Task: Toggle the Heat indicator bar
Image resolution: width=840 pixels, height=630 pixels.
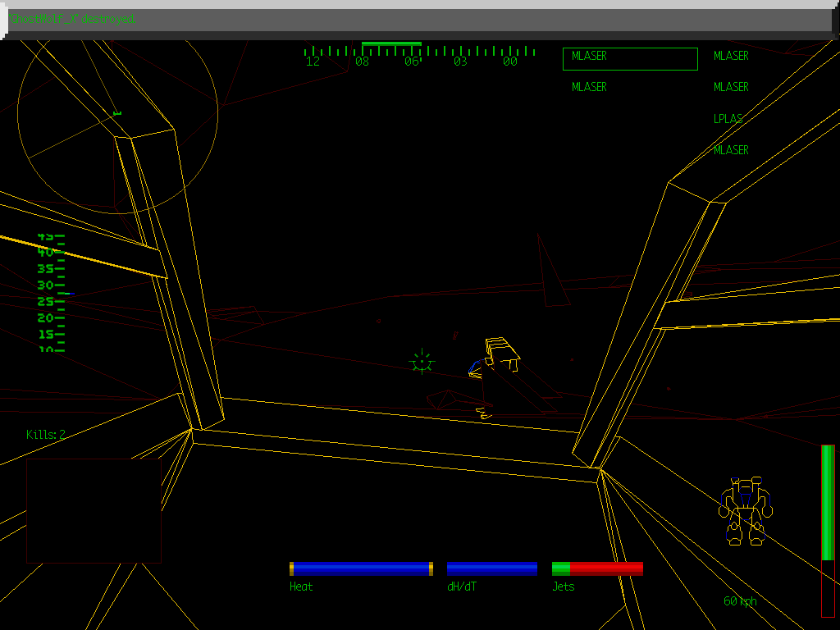Action: (359, 566)
